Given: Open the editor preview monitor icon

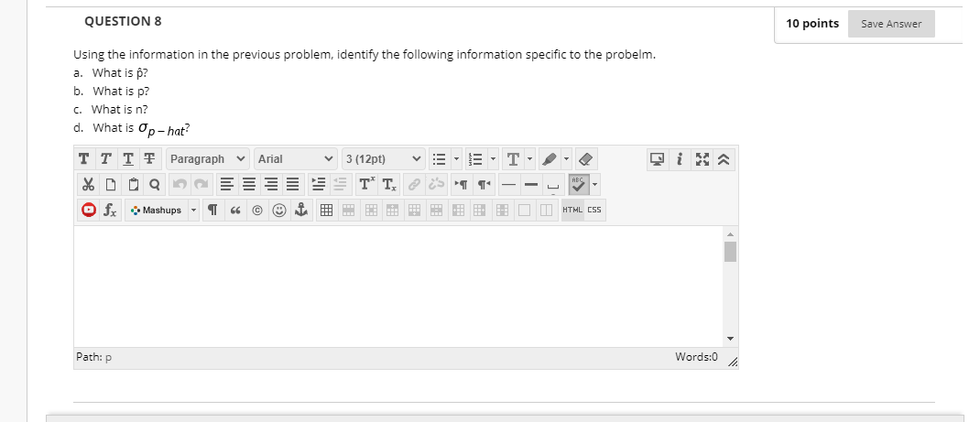Looking at the screenshot, I should click(657, 159).
